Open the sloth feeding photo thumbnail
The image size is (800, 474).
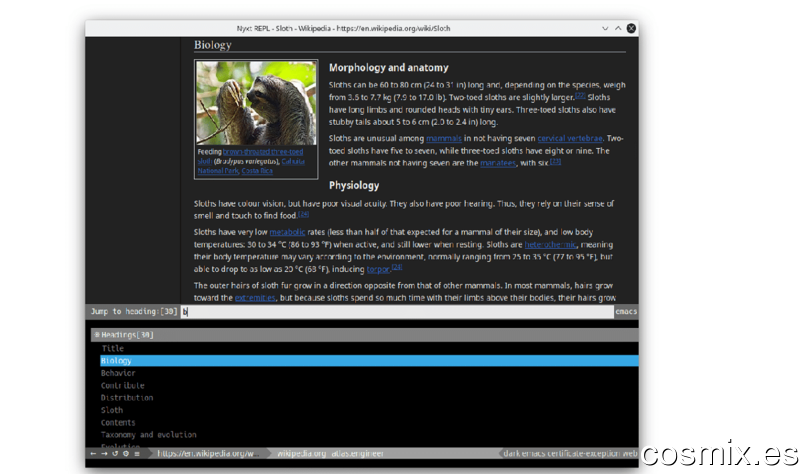pyautogui.click(x=256, y=103)
